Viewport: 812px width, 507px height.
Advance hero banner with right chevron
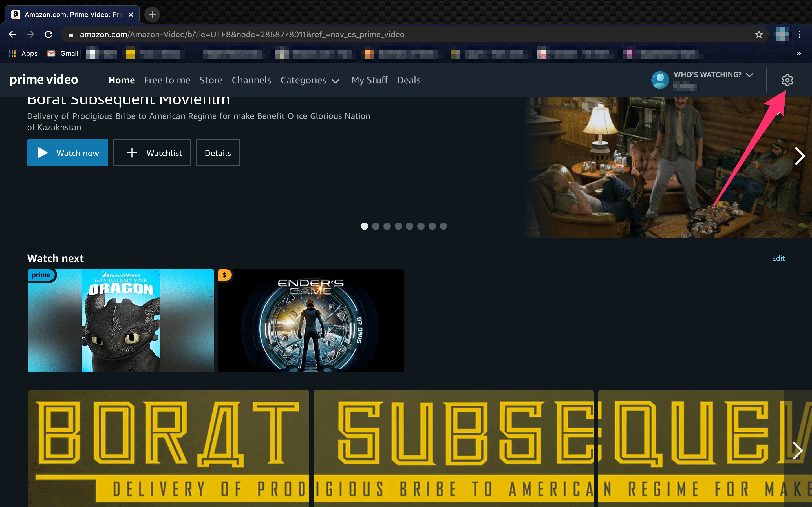tap(800, 156)
